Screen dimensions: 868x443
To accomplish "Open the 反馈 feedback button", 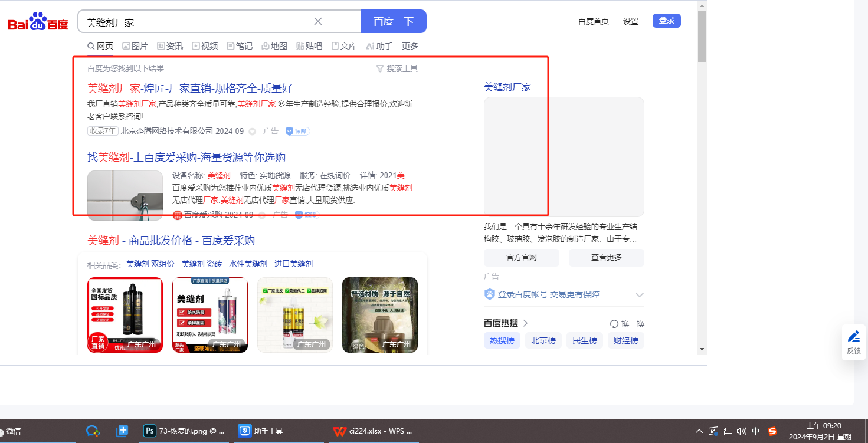I will [854, 342].
